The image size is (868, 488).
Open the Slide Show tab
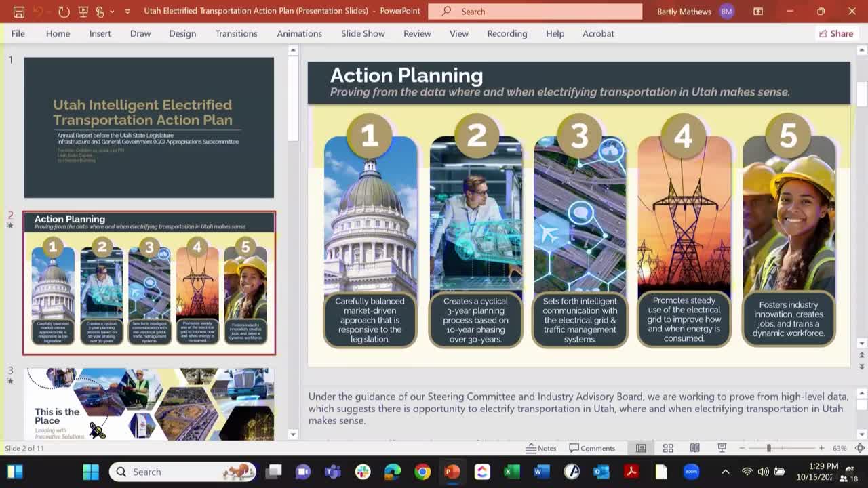tap(363, 33)
